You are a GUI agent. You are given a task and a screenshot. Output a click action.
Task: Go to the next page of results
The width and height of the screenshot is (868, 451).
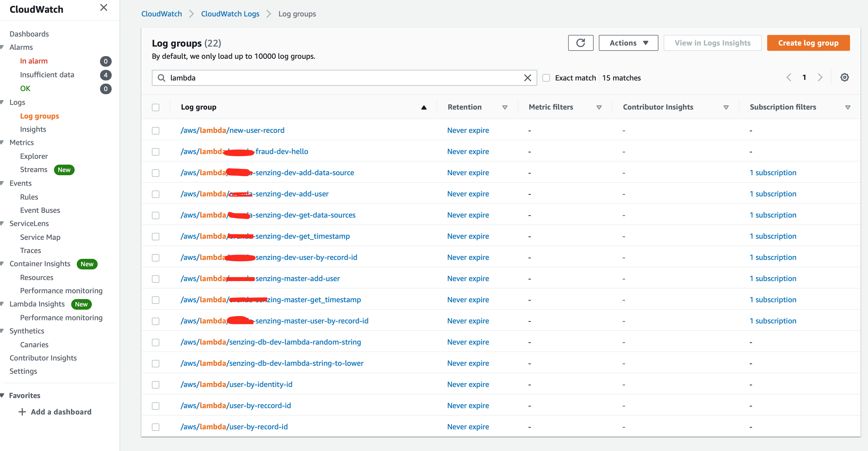pyautogui.click(x=820, y=77)
